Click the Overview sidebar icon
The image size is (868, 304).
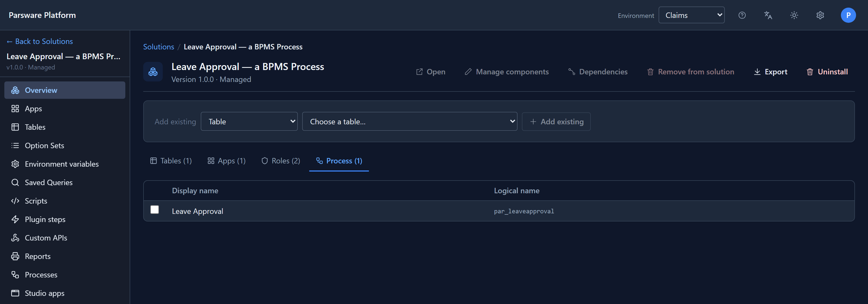tap(15, 90)
